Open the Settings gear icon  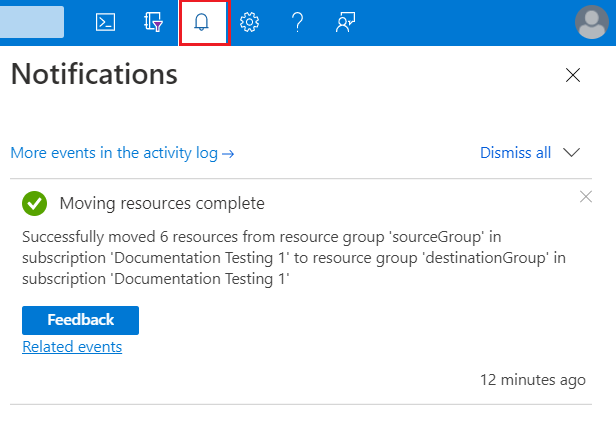point(250,23)
